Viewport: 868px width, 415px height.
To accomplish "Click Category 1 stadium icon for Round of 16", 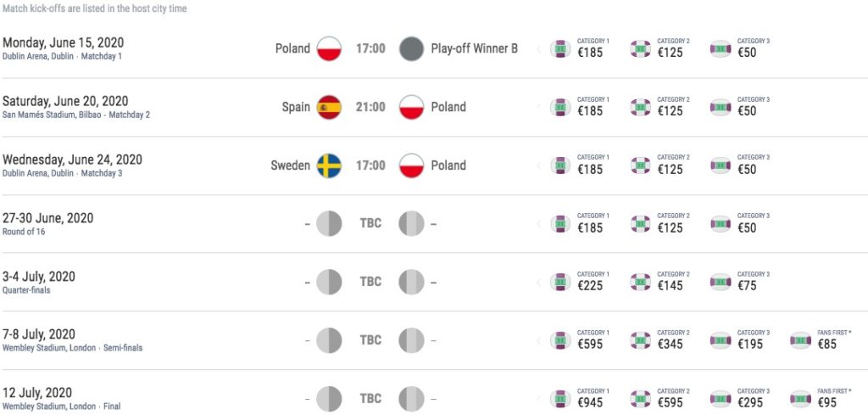I will coord(560,224).
